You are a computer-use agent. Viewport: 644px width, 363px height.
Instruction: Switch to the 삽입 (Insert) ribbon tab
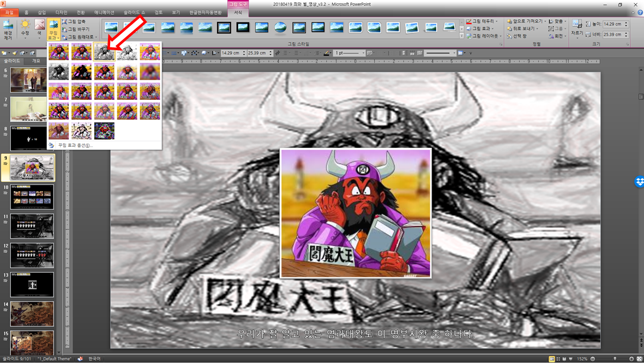pyautogui.click(x=42, y=13)
